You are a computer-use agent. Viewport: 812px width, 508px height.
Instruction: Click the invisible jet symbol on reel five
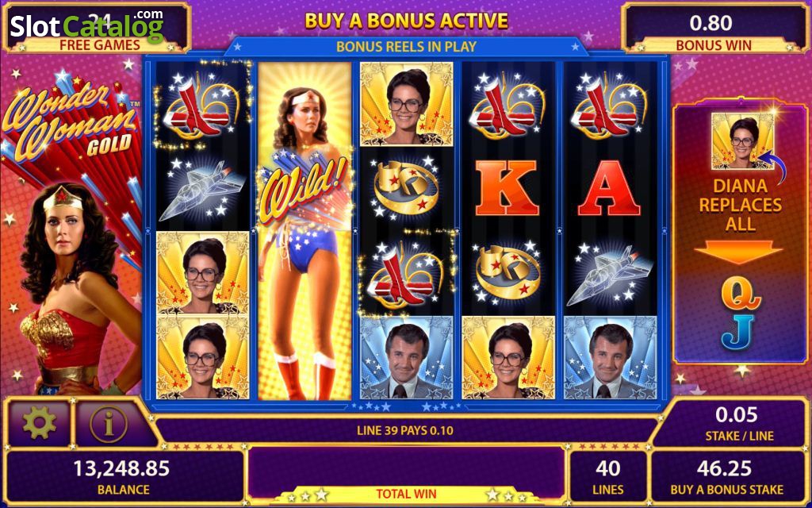coord(610,273)
